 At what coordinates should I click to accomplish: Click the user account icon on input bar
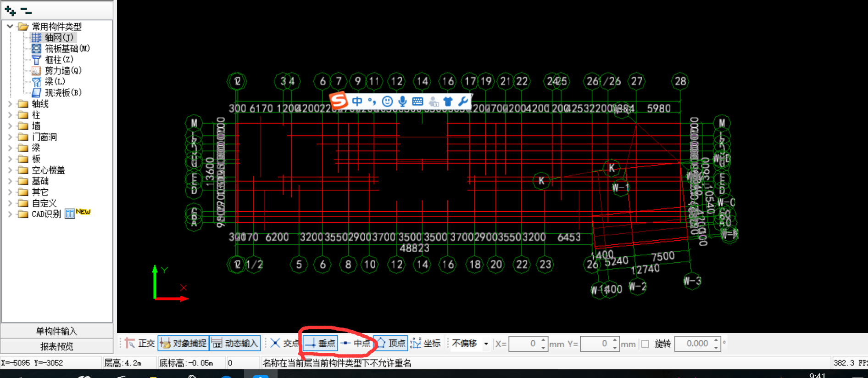[x=433, y=102]
